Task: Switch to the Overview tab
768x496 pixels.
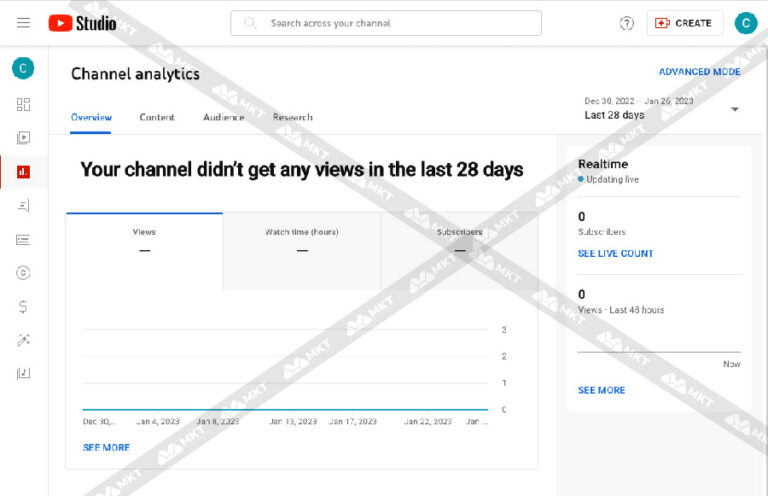Action: [x=91, y=117]
